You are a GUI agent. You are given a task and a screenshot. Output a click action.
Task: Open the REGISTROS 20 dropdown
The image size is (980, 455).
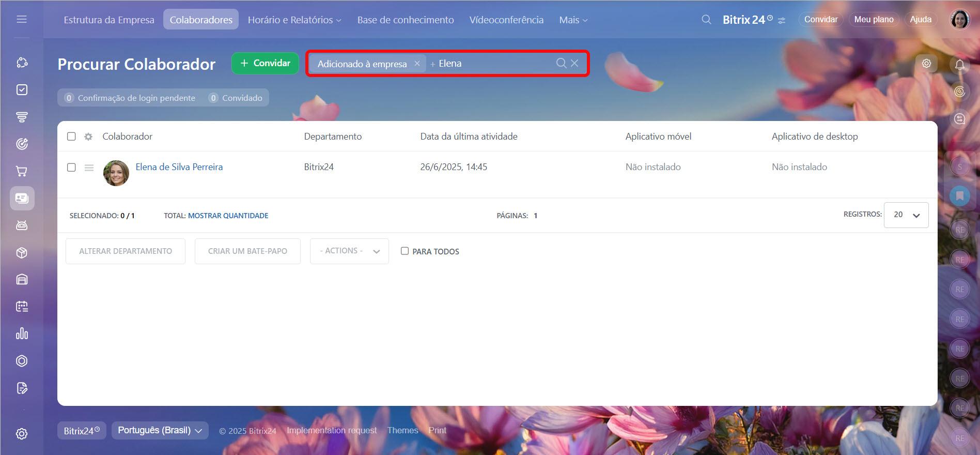(906, 215)
